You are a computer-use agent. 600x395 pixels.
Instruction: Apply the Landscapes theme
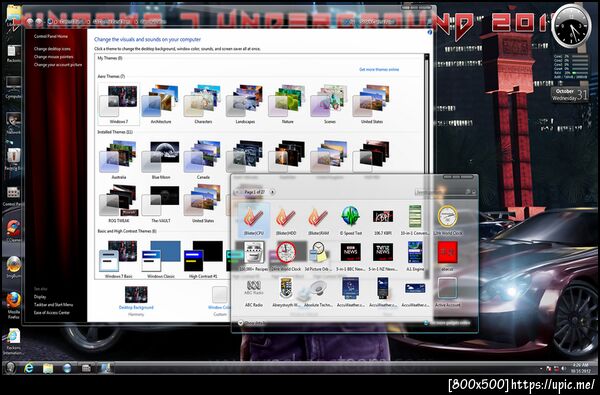[x=245, y=104]
